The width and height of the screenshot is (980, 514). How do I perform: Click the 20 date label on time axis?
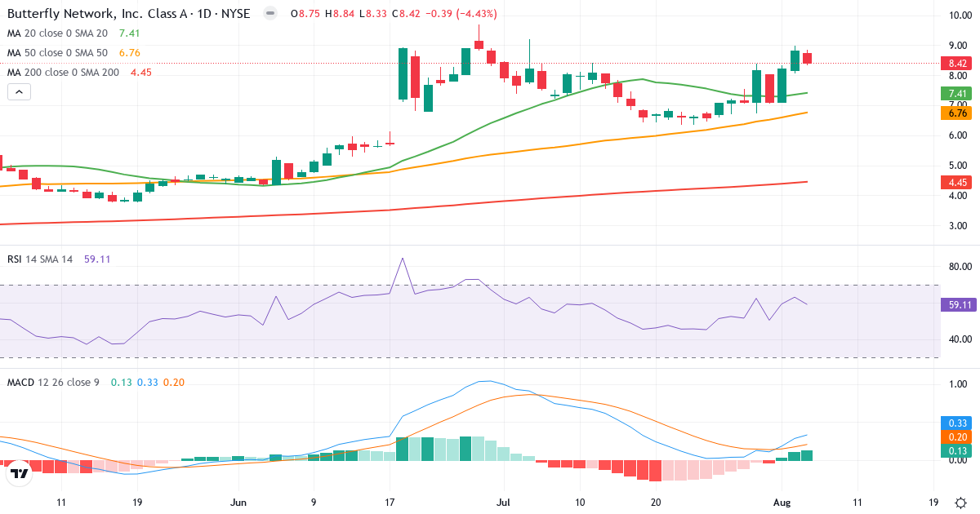click(655, 503)
